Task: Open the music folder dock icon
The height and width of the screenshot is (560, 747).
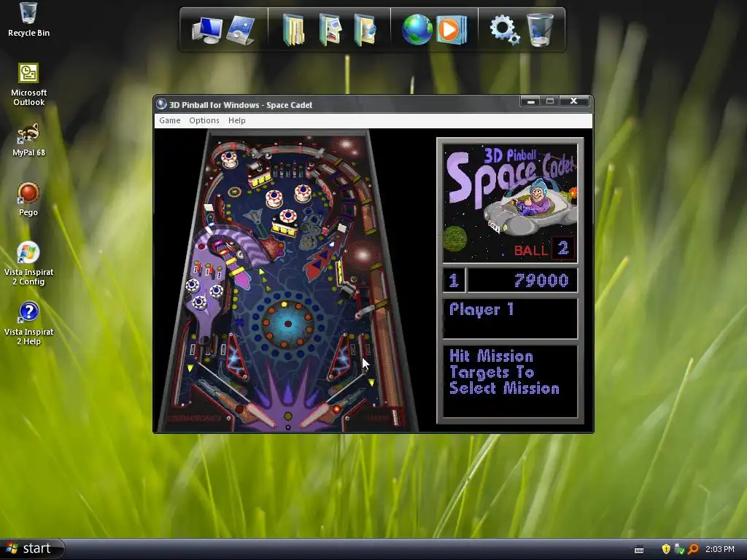Action: point(365,30)
